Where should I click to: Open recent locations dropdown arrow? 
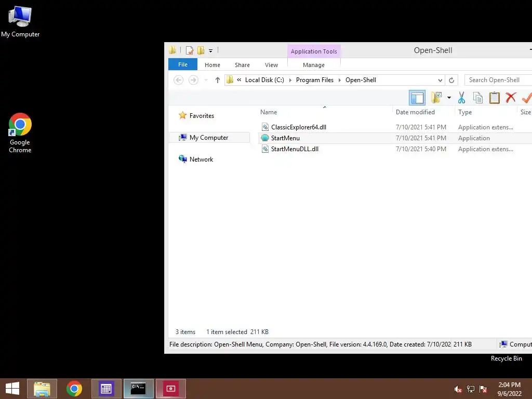click(x=206, y=80)
